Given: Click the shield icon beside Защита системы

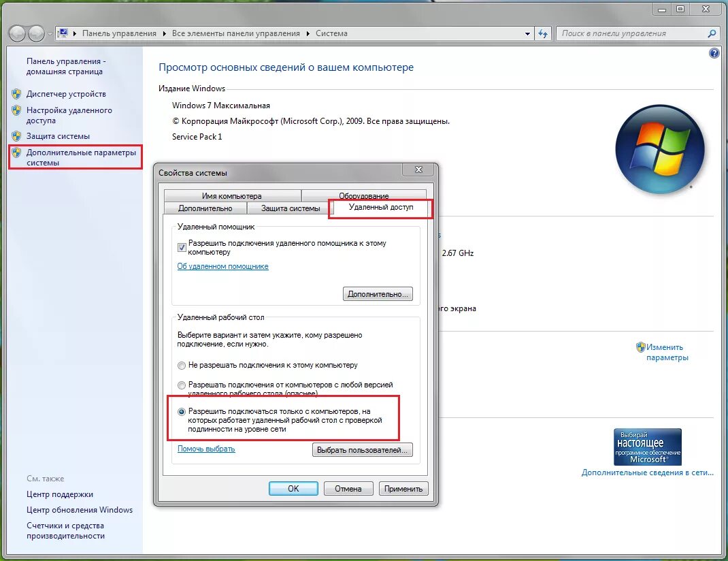Looking at the screenshot, I should click(x=17, y=136).
